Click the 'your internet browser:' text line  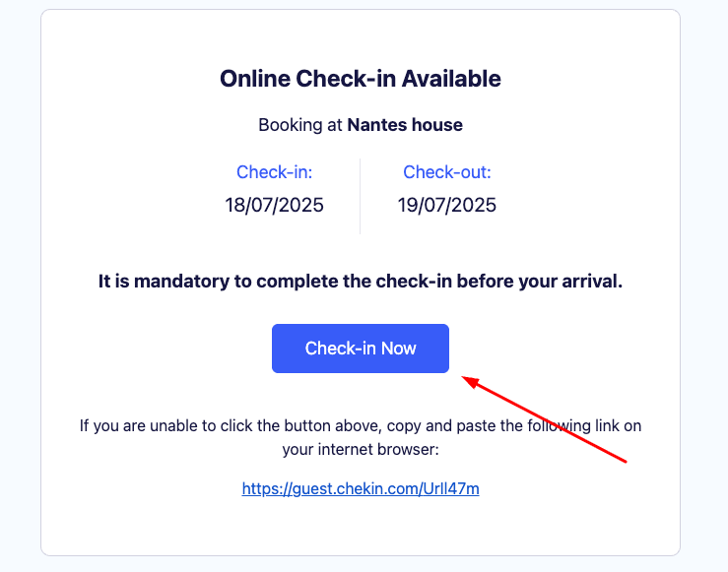[361, 449]
